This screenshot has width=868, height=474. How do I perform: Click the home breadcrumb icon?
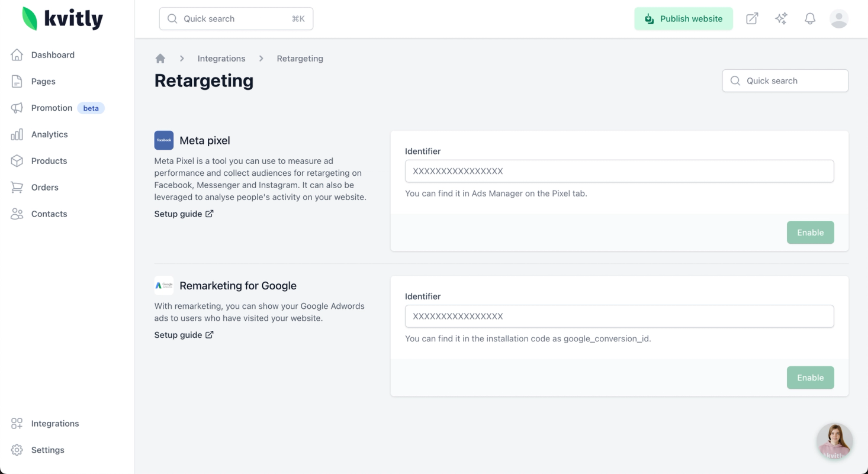160,59
